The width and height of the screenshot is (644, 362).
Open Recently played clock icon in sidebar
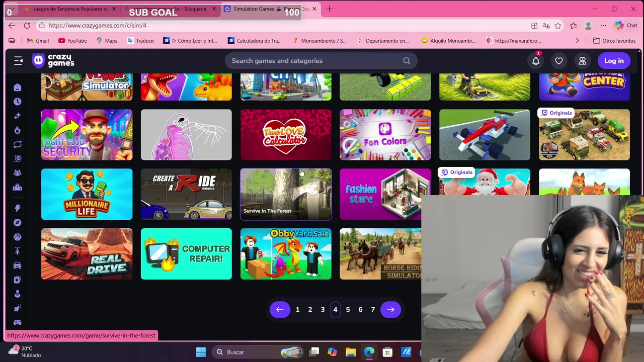(x=18, y=102)
